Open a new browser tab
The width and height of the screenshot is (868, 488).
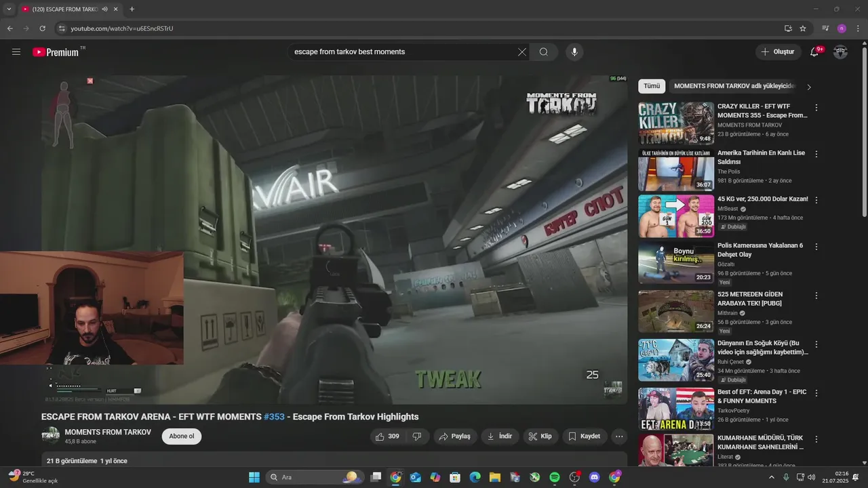pos(132,9)
